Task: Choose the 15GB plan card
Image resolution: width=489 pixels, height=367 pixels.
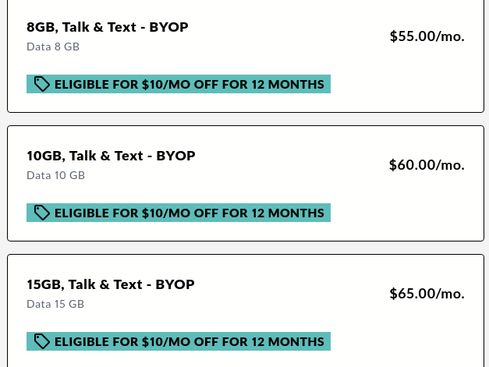Action: click(246, 311)
